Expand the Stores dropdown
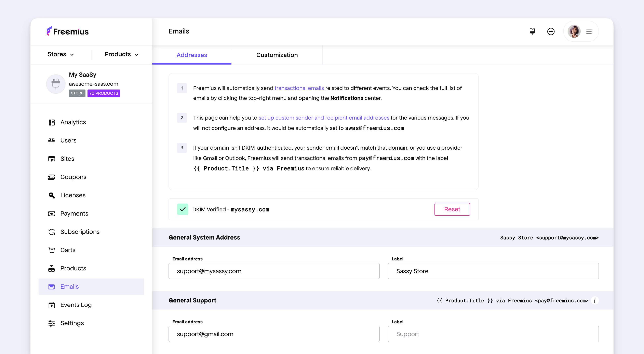Viewport: 644px width, 354px height. (x=61, y=54)
